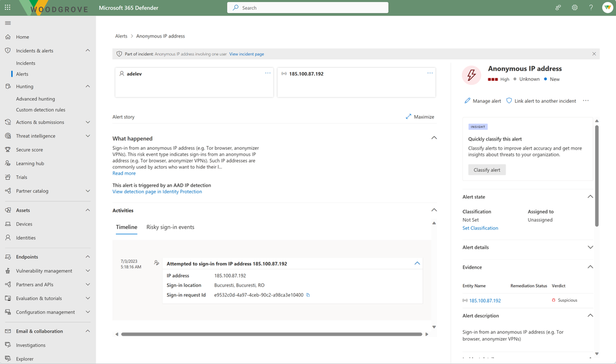Click the Set Classification link

coord(480,228)
